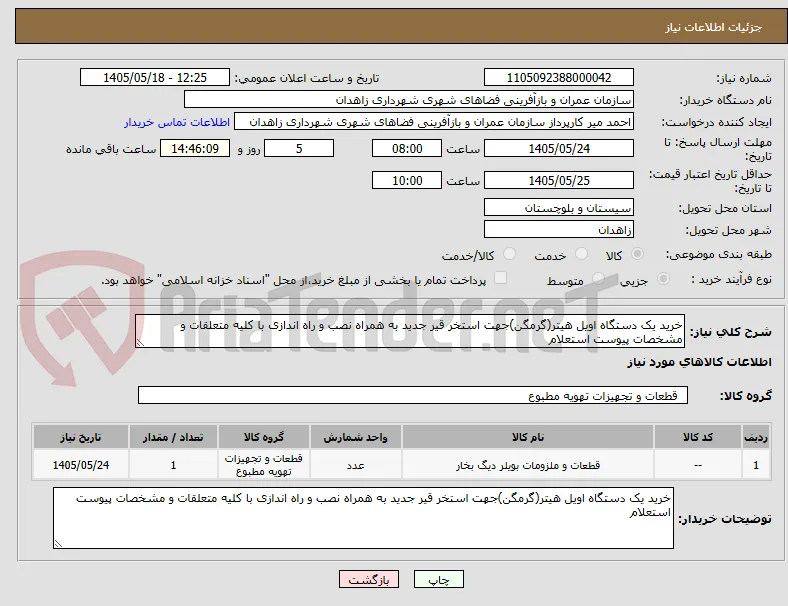Image resolution: width=788 pixels, height=606 pixels.
Task: Click the remaining days field showing 5
Action: (x=299, y=149)
